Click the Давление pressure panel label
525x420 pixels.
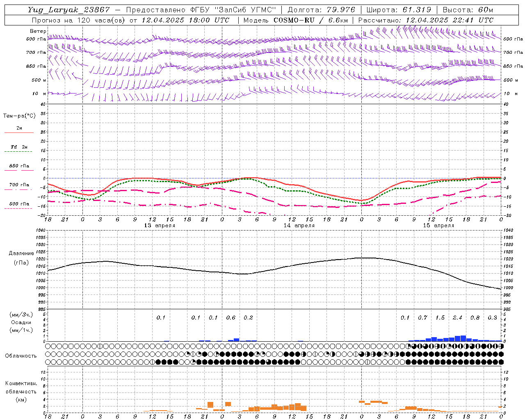tap(21, 253)
